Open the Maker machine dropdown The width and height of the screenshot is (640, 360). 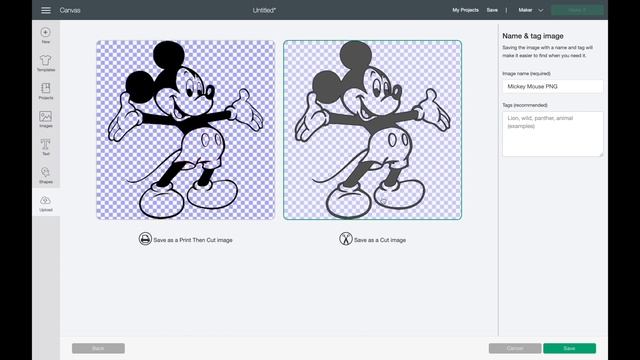coord(531,10)
